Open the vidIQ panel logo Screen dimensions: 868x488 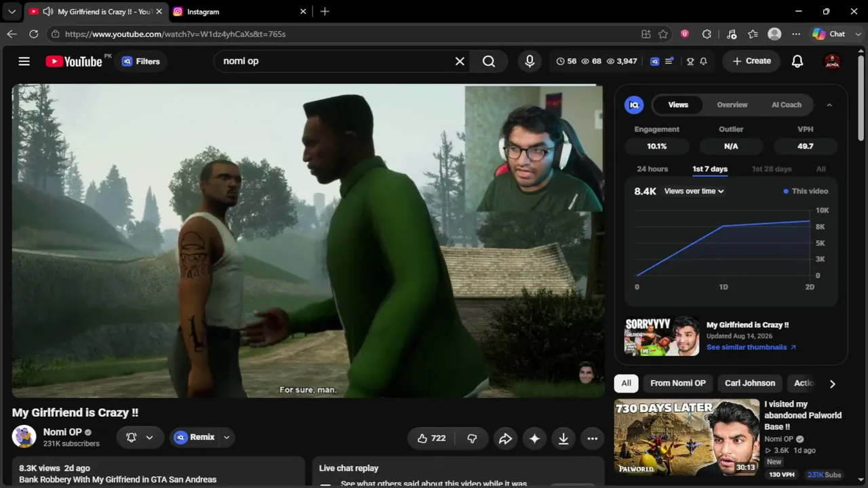pyautogui.click(x=634, y=104)
